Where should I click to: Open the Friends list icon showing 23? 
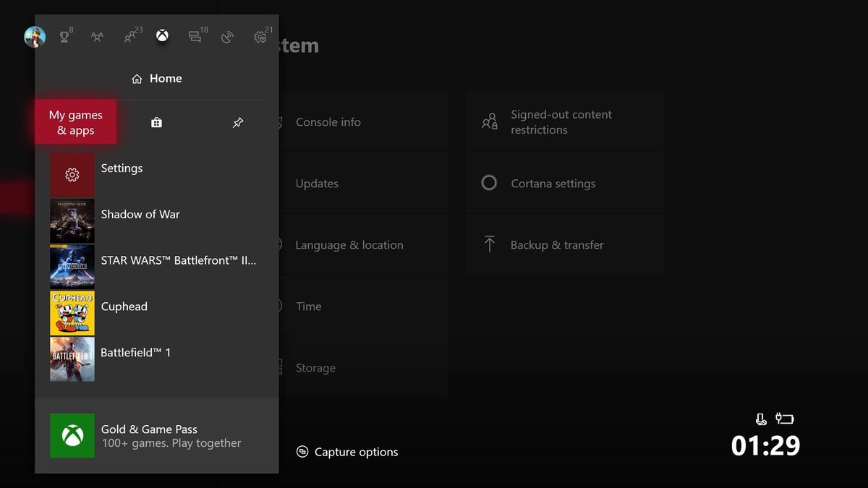(x=130, y=36)
